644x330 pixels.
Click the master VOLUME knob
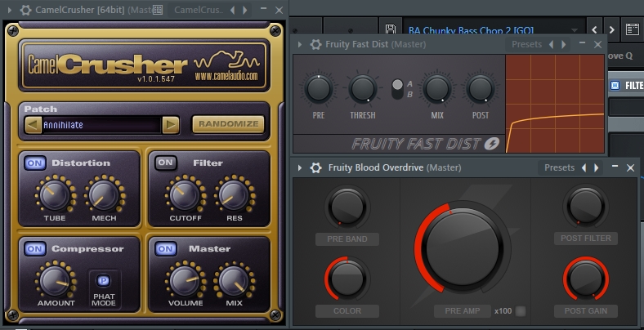185,281
